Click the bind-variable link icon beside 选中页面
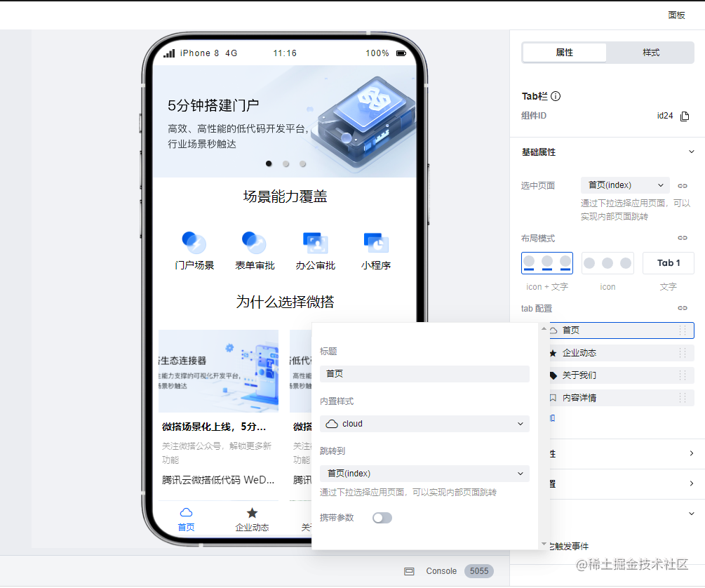 pos(683,186)
